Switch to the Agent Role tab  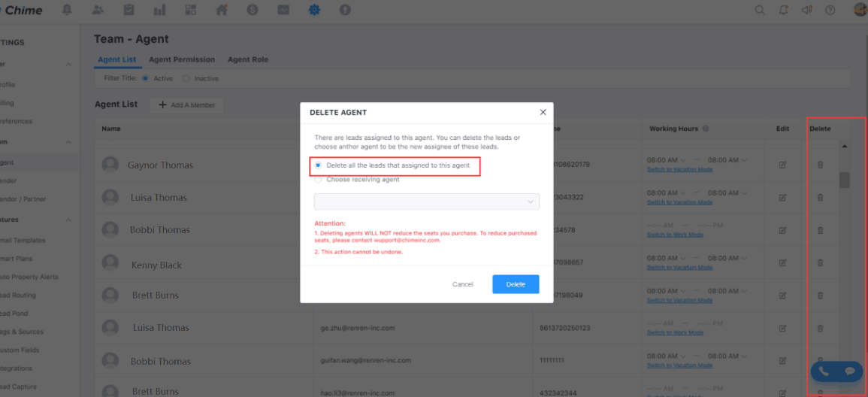point(248,59)
